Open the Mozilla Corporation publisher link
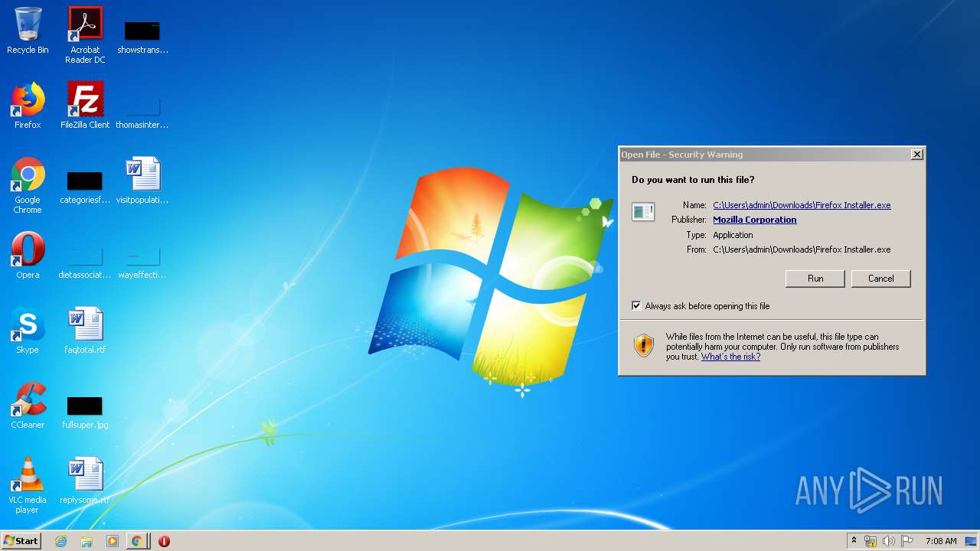This screenshot has height=551, width=980. 754,220
